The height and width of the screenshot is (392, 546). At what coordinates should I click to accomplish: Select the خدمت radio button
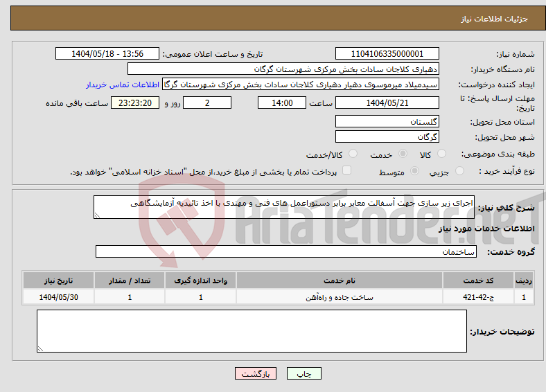pos(403,154)
